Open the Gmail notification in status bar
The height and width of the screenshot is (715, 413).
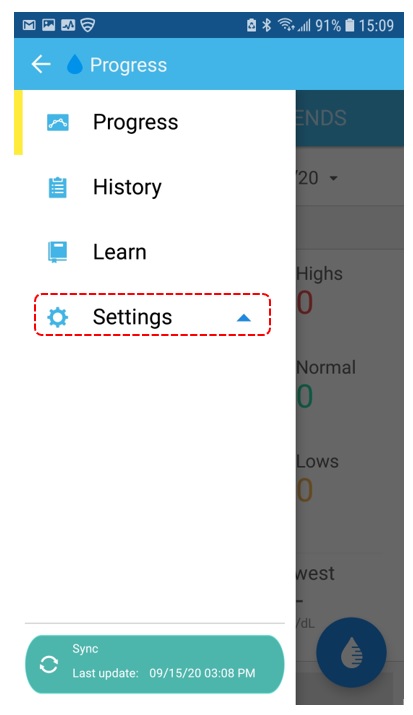29,25
